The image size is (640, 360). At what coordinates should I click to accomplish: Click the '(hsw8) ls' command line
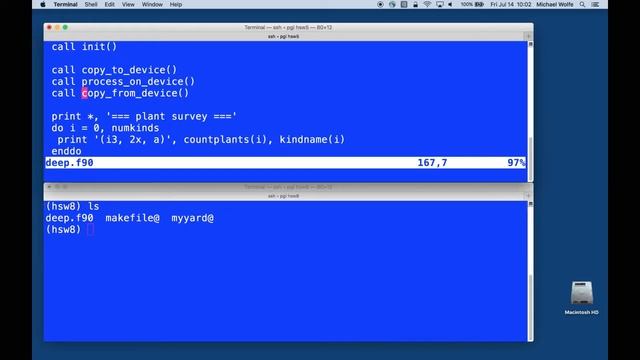(x=72, y=206)
